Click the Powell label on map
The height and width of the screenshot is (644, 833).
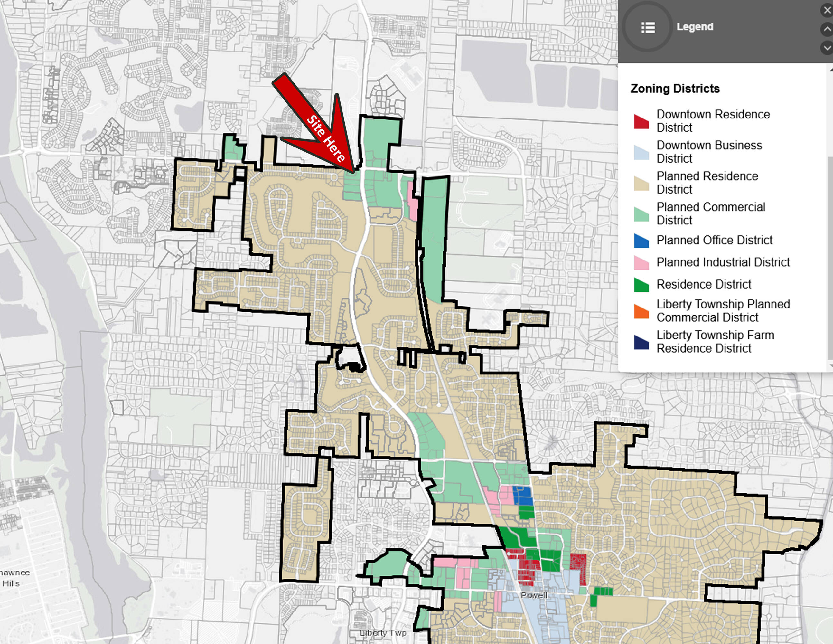pos(534,595)
